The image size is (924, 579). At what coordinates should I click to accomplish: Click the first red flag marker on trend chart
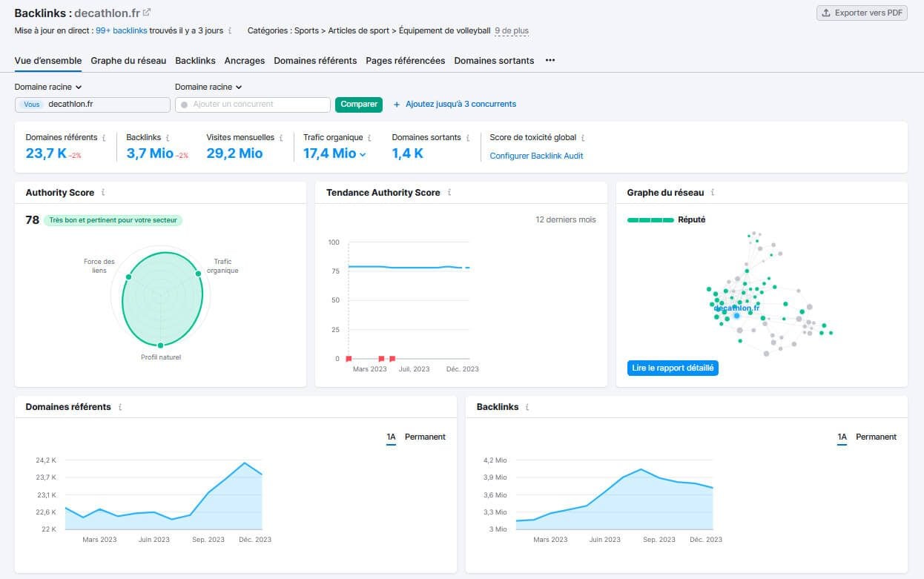[349, 358]
